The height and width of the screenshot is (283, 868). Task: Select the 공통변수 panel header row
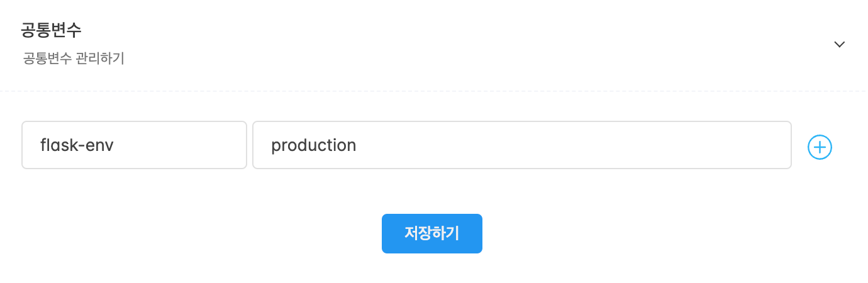click(433, 45)
